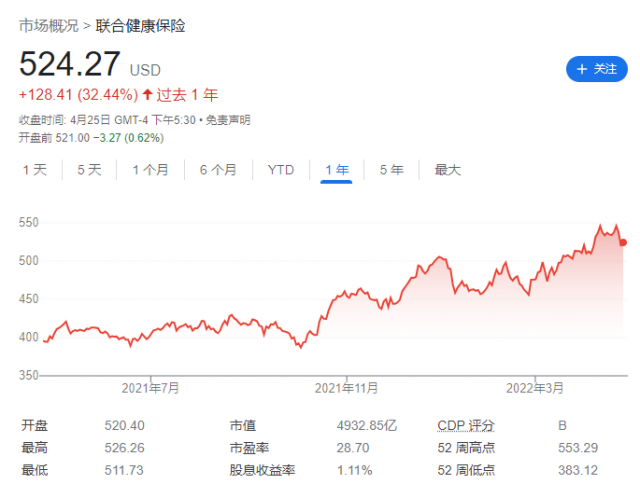The width and height of the screenshot is (640, 484).
Task: Click the 2021年7月 axis label
Action: click(x=151, y=388)
